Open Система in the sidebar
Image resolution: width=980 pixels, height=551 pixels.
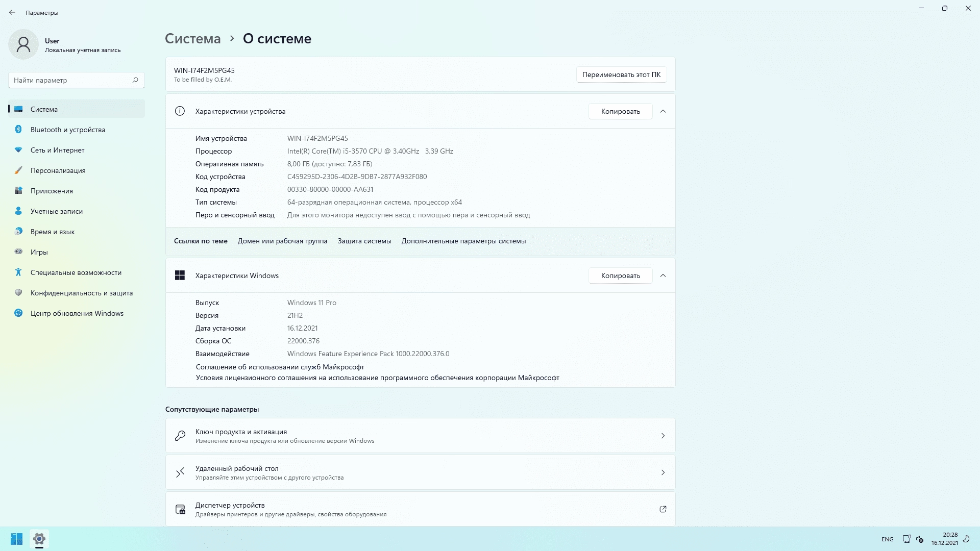click(x=77, y=109)
